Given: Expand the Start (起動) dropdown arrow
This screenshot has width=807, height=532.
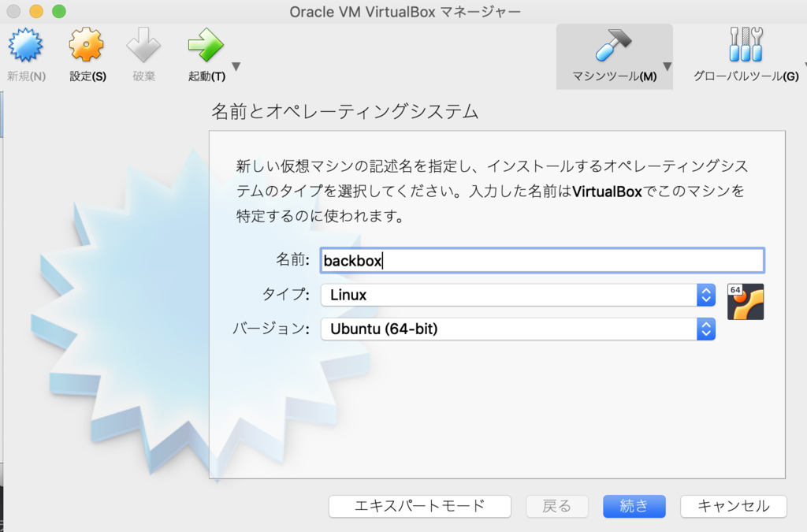Looking at the screenshot, I should point(236,66).
